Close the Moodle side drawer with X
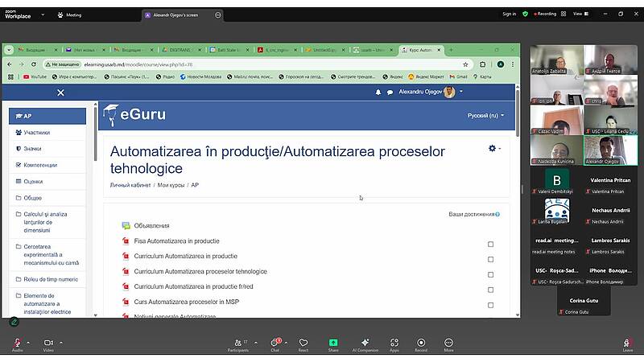 coord(61,93)
